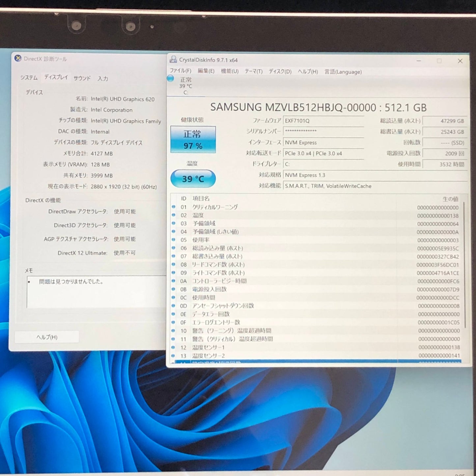Screen dimensions: 476x476
Task: Click the CrystalDiskInfo title bar app icon
Action: pos(173,59)
